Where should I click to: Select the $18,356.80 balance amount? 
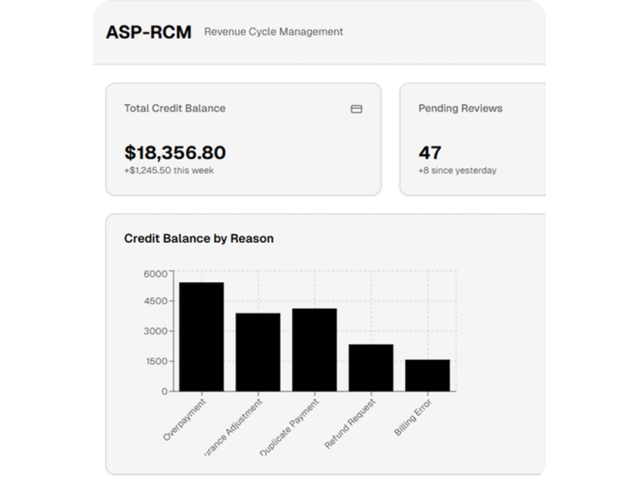point(175,153)
